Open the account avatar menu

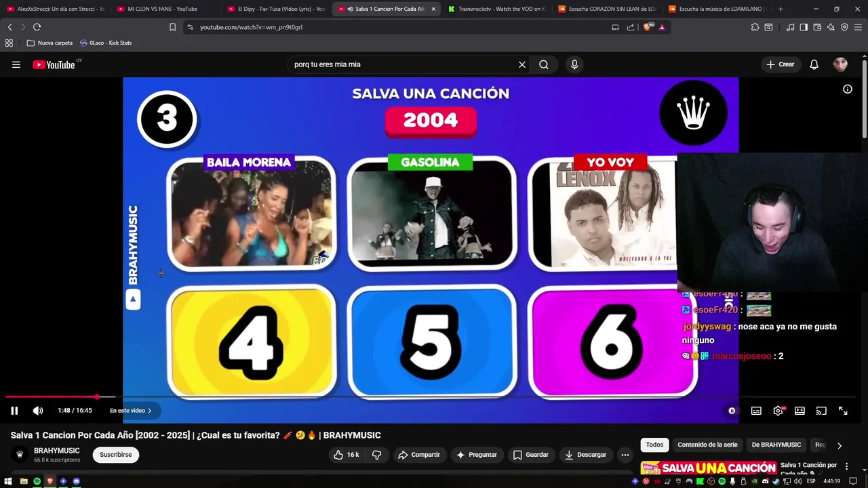(840, 64)
